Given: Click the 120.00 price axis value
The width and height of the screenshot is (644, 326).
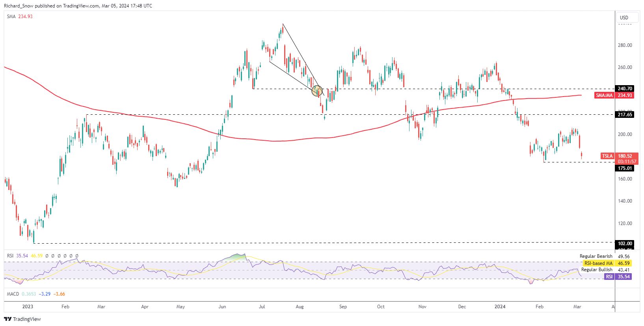Looking at the screenshot, I should 625,224.
